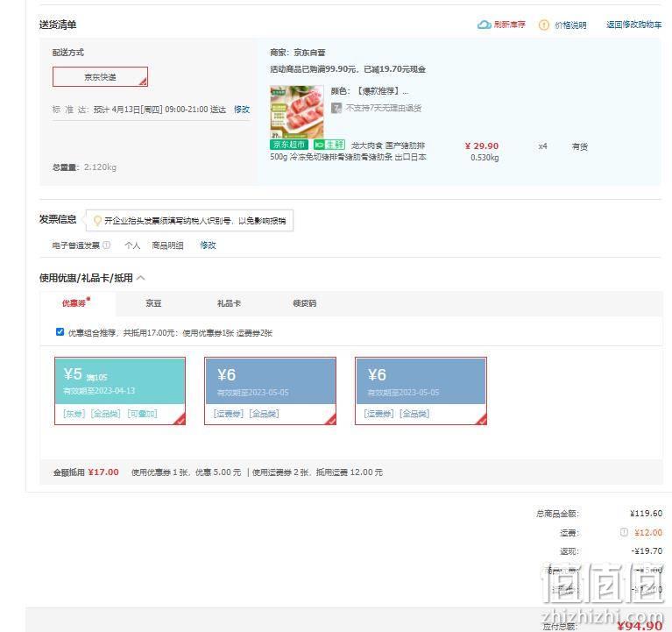Switch to the 礼品卡 tab
Screen dimensions: 672x632
tap(229, 303)
